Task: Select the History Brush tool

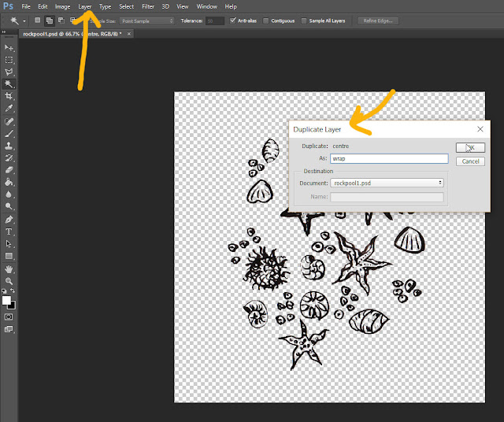Action: 9,157
